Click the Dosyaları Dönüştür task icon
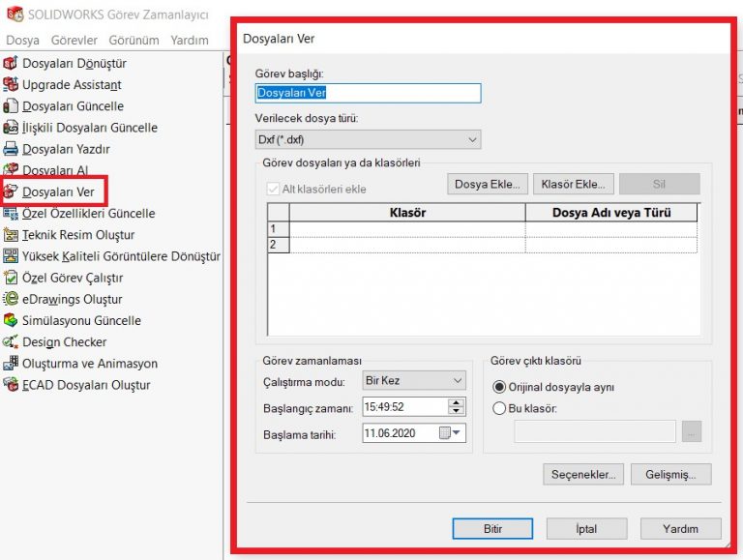 coord(11,64)
